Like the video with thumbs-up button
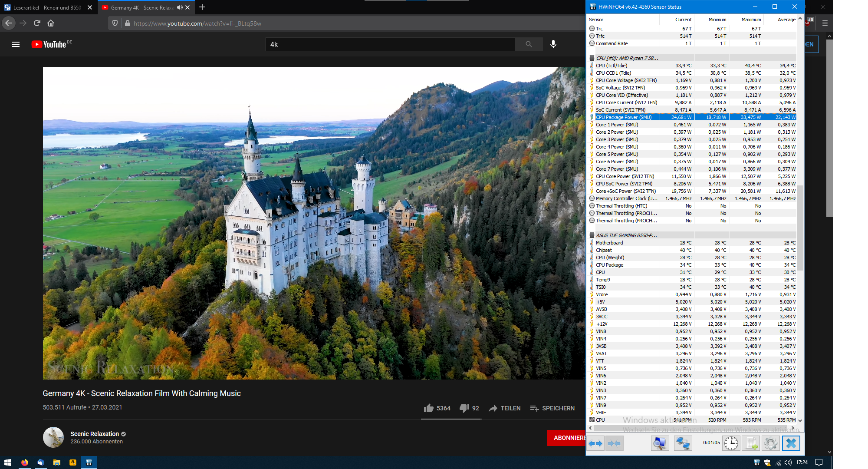 429,408
